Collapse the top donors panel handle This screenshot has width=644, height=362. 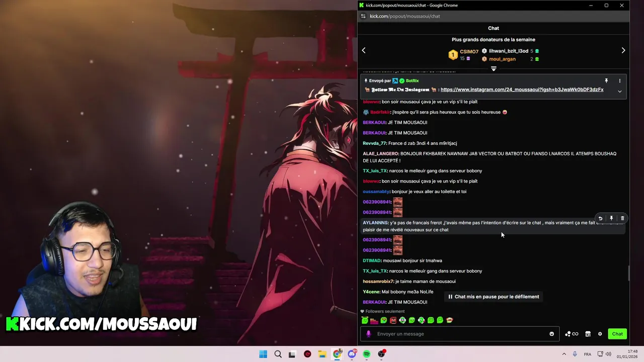(494, 69)
